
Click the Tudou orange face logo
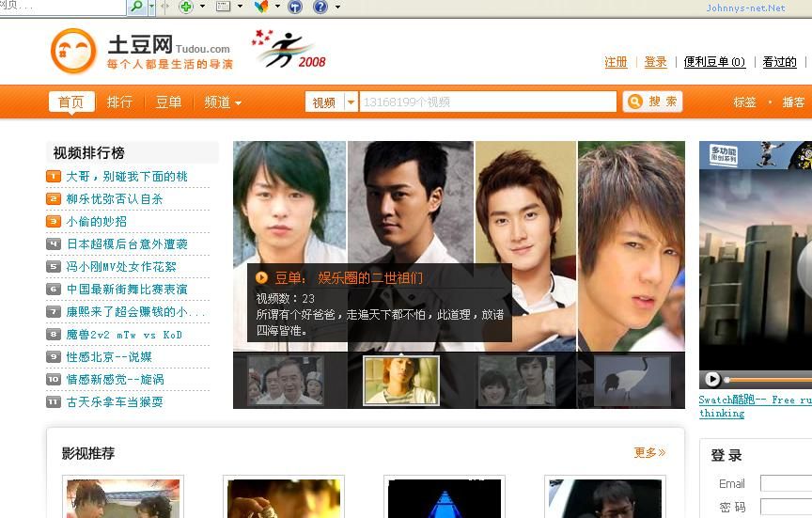[73, 52]
